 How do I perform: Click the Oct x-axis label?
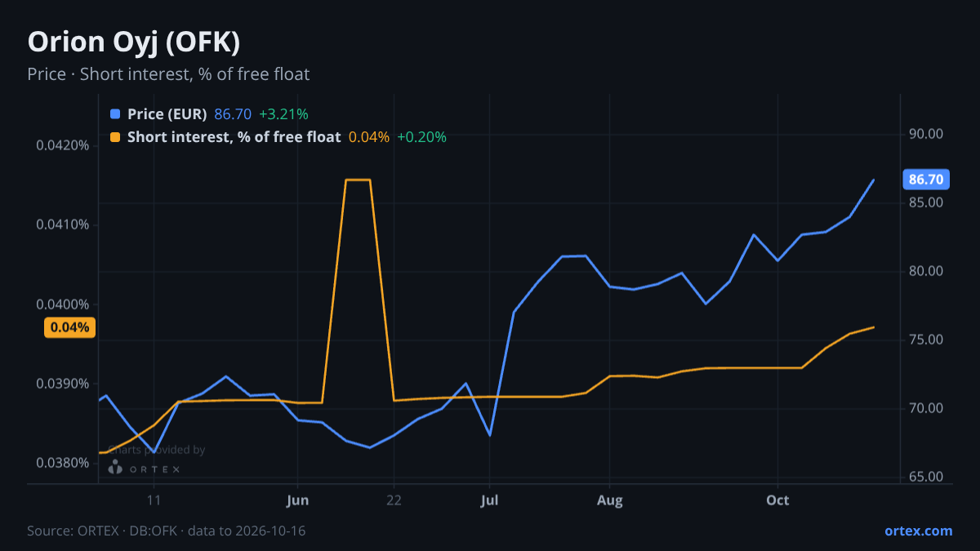[778, 500]
